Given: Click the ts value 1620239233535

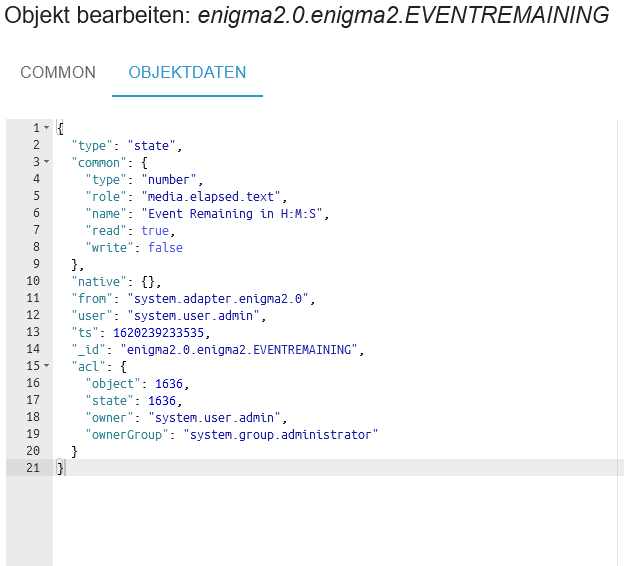Looking at the screenshot, I should coord(159,333).
